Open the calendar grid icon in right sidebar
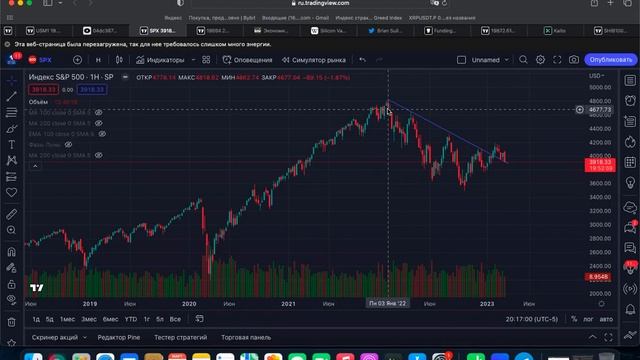Viewport: 640px width, 360px height. (630, 162)
